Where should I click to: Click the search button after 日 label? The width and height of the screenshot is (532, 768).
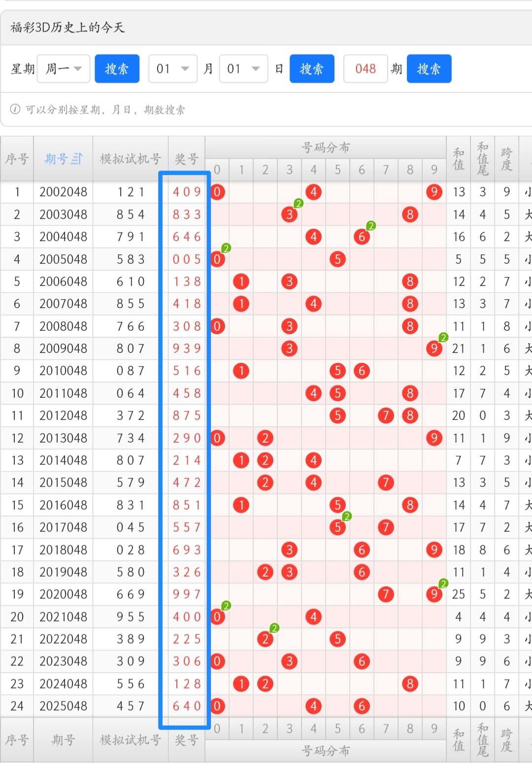coord(312,69)
